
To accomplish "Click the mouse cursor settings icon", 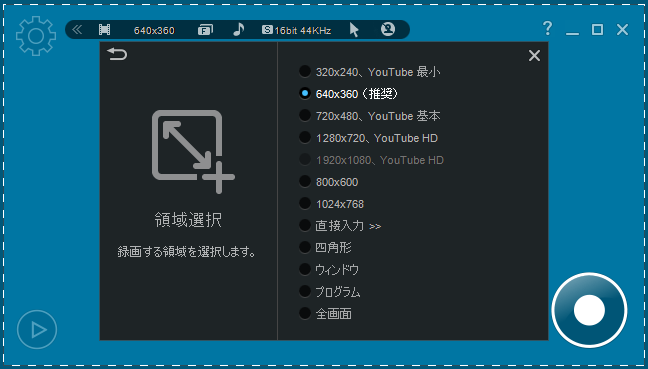I will 354,30.
